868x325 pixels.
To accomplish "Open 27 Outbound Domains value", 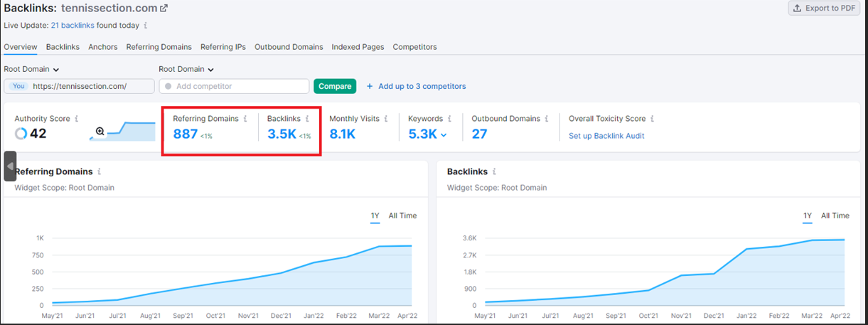I will (x=480, y=134).
